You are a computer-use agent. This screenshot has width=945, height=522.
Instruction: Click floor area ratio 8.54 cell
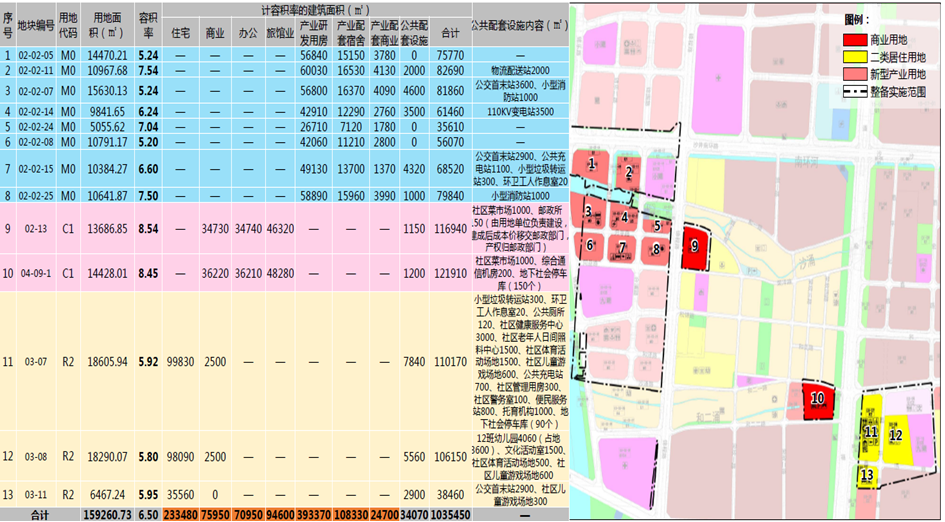[148, 229]
